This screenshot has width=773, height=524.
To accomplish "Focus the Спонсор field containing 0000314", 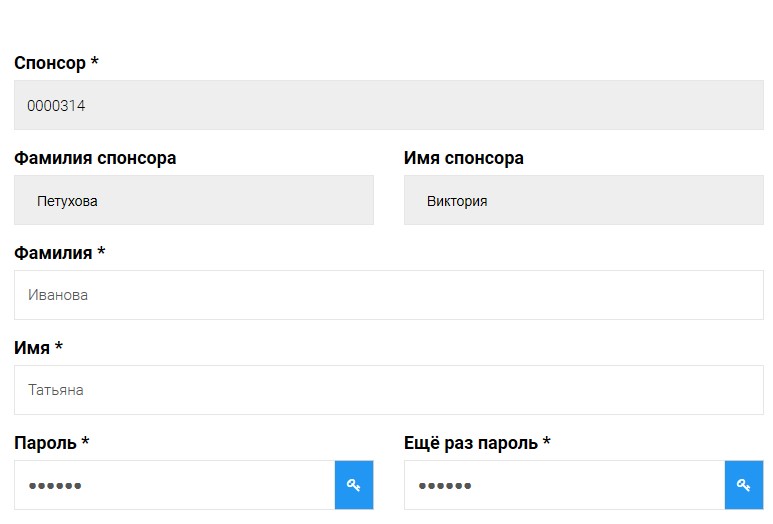I will (x=388, y=105).
